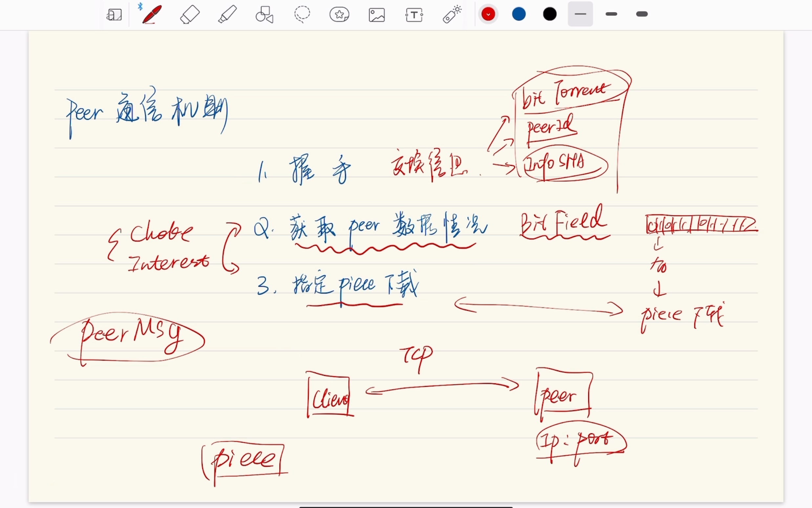Choose the red pen color
Image resolution: width=812 pixels, height=508 pixels.
click(x=488, y=14)
